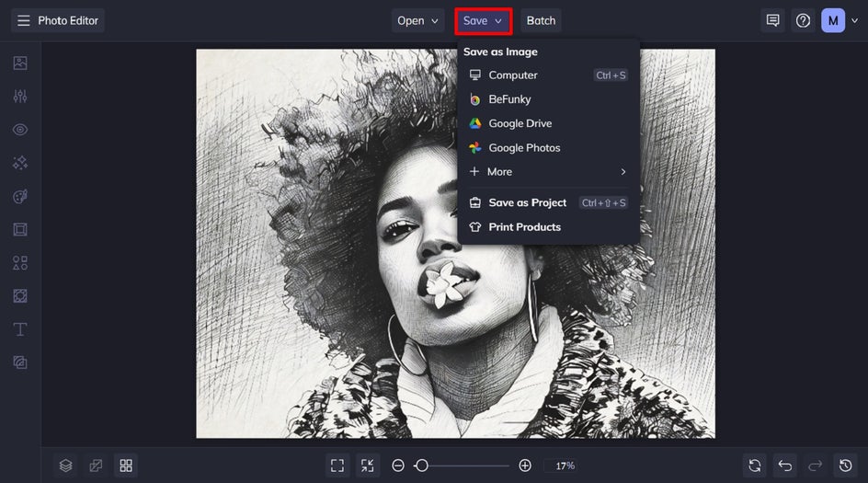Click the zoom in plus button
Viewport: 868px width, 483px height.
tap(525, 466)
